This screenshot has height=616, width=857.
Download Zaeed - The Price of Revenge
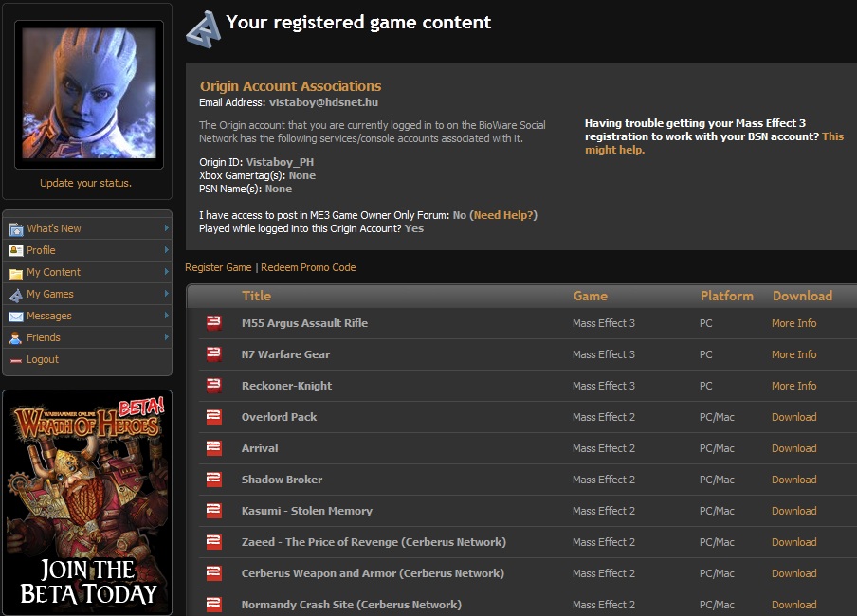tap(794, 542)
